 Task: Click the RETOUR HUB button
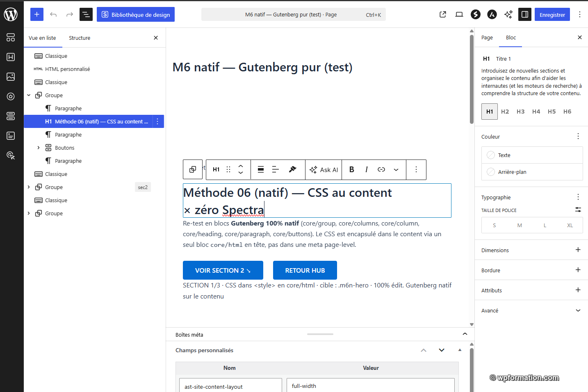(305, 270)
